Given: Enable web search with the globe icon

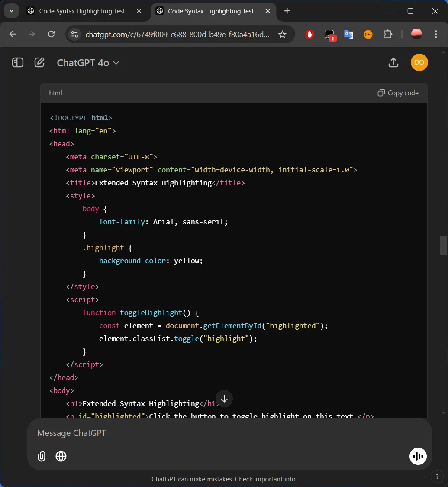Looking at the screenshot, I should tap(61, 456).
